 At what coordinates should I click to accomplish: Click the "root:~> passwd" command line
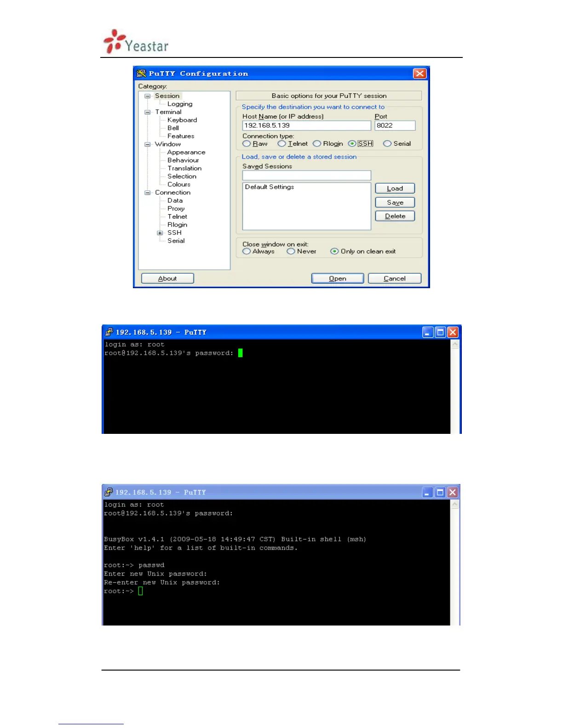point(134,565)
